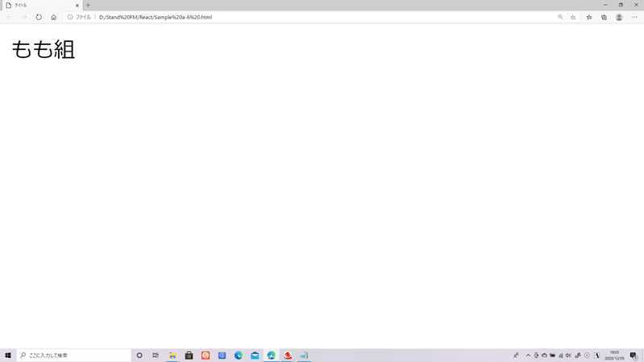The width and height of the screenshot is (644, 362).
Task: Select the タイトル browser tab
Action: click(41, 6)
